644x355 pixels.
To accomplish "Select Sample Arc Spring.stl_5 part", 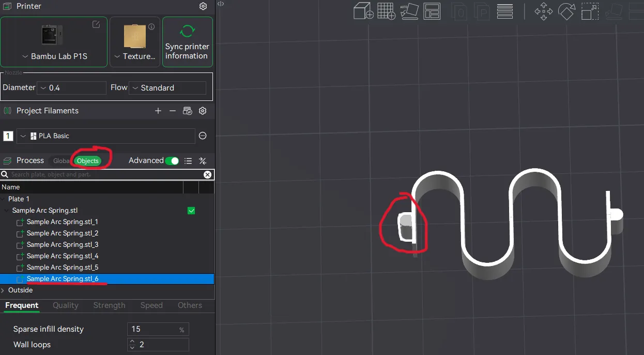I will [x=62, y=268].
